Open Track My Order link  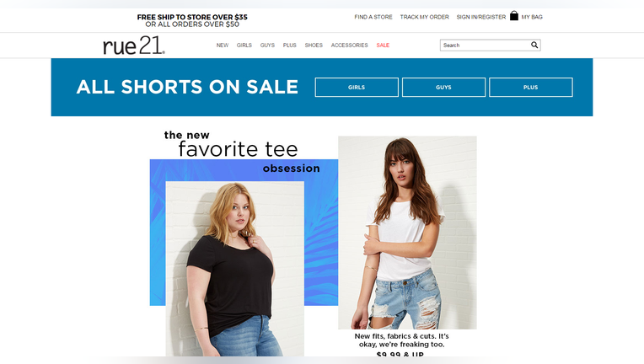[424, 17]
